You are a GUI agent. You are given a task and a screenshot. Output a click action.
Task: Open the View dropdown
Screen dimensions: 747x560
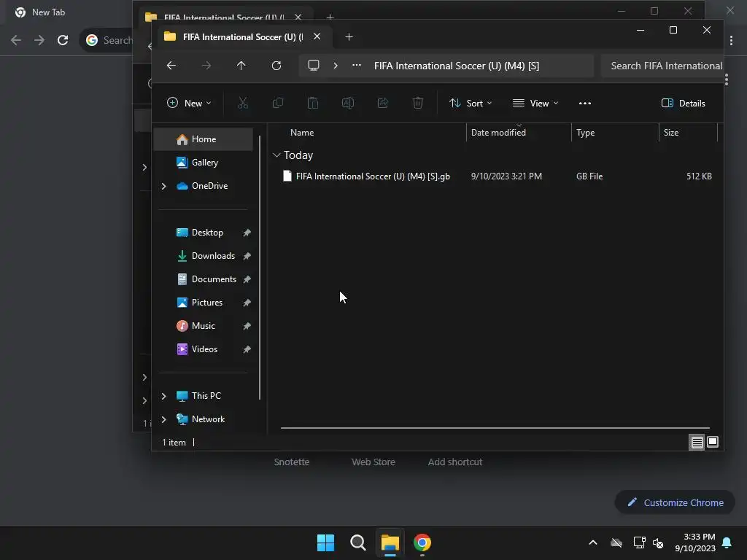click(535, 104)
